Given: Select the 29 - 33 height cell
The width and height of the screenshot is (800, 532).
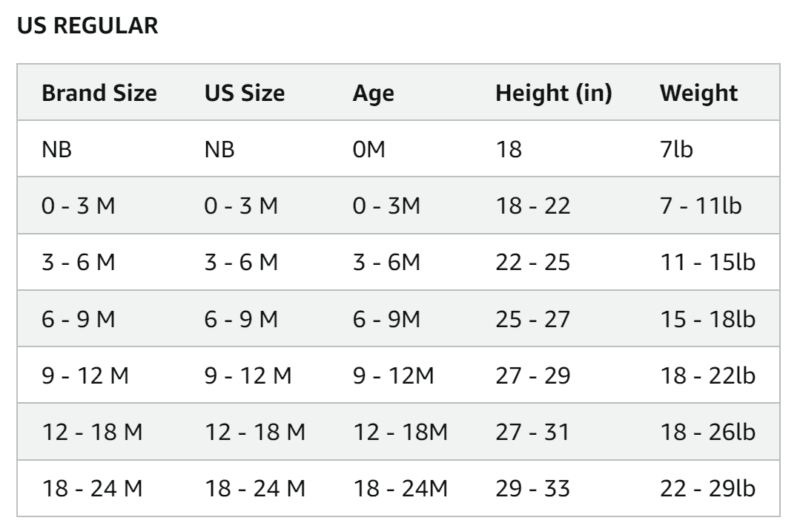Looking at the screenshot, I should (x=533, y=489).
